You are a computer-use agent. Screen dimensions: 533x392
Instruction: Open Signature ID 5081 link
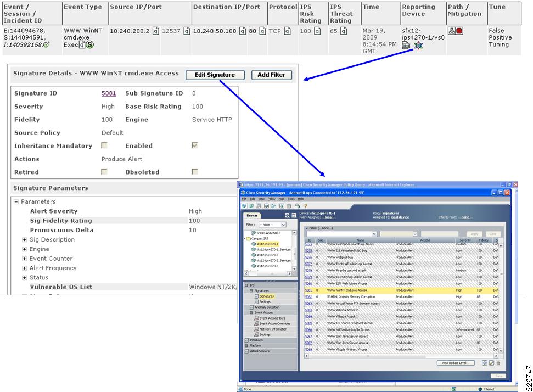(109, 93)
